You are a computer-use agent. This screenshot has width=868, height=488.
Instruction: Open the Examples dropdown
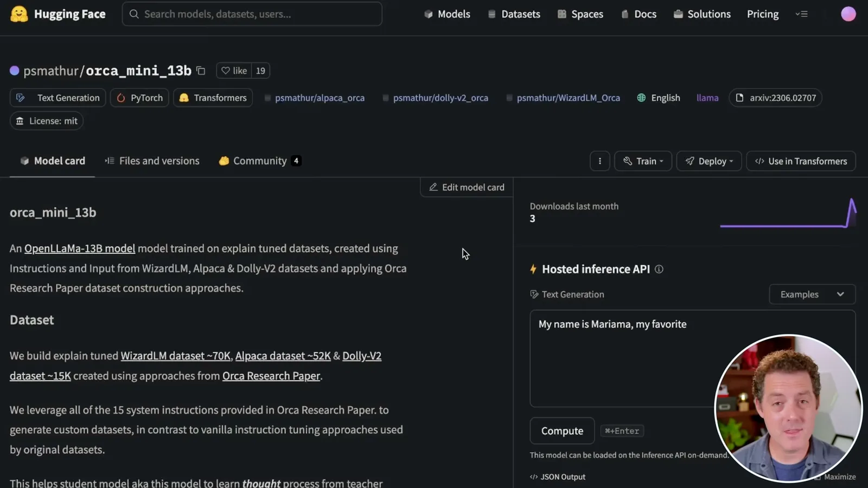click(812, 294)
